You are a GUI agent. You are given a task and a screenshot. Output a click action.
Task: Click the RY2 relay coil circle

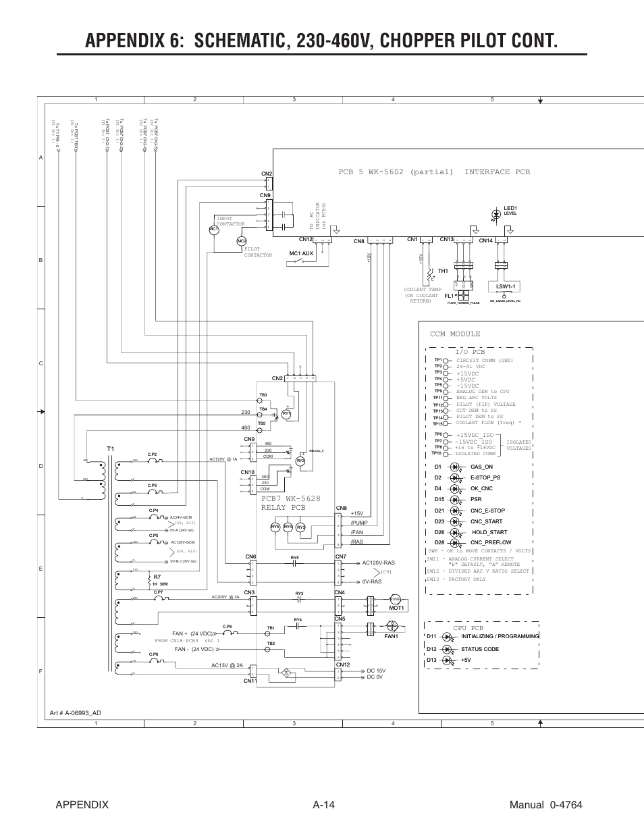[x=300, y=461]
